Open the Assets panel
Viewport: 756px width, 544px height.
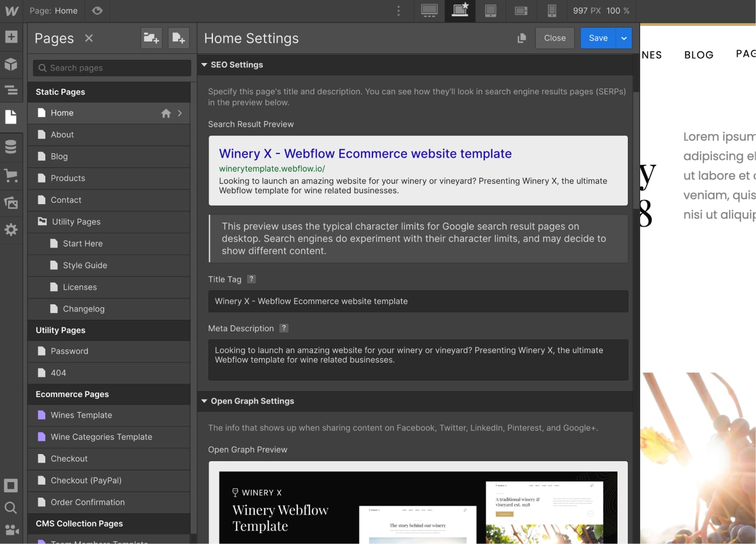pyautogui.click(x=11, y=203)
